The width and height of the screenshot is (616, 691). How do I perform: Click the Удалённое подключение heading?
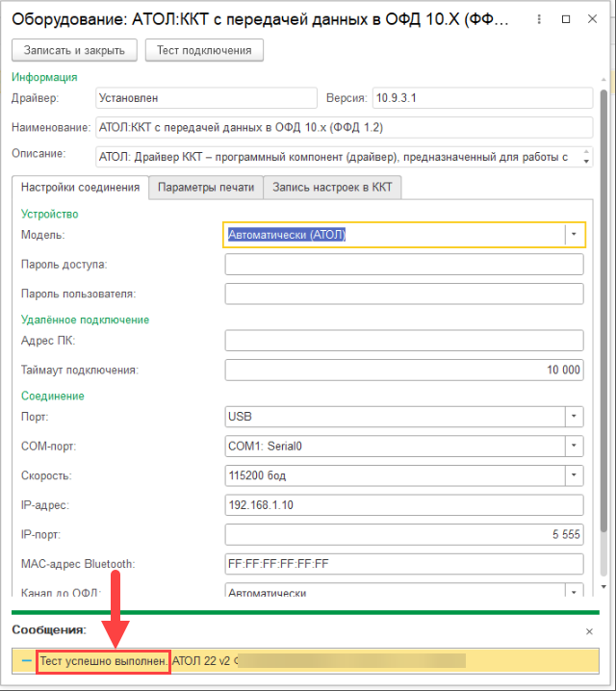85,320
